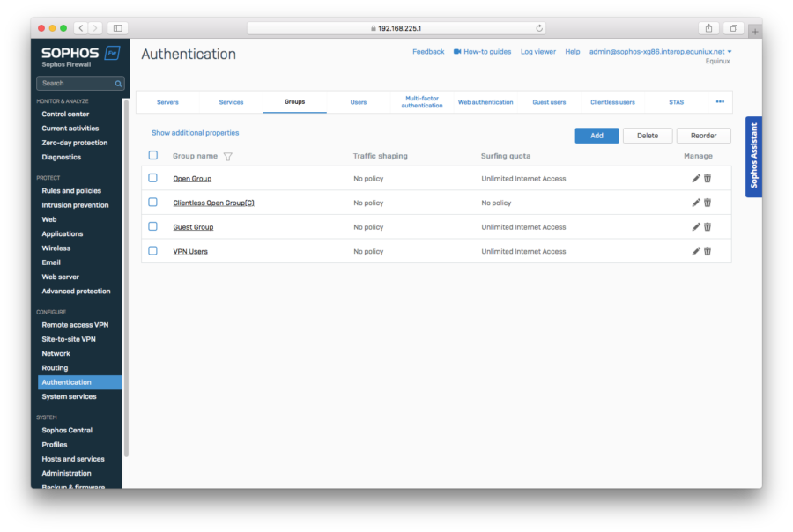Switch to the Users tab
This screenshot has height=532, width=793.
point(359,102)
